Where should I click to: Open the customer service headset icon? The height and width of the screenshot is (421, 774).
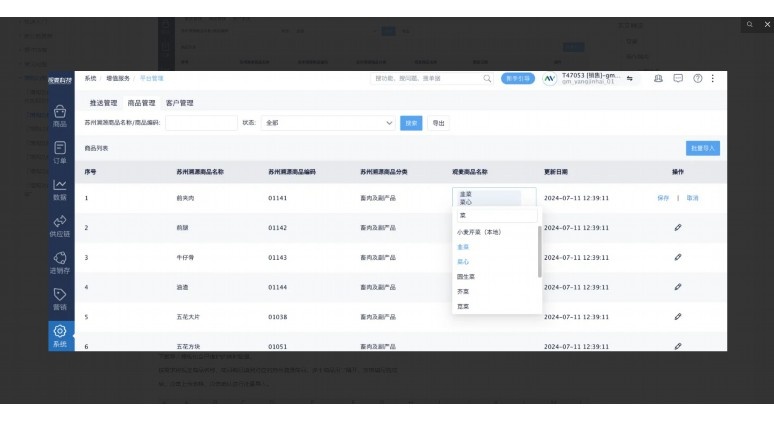(x=658, y=78)
